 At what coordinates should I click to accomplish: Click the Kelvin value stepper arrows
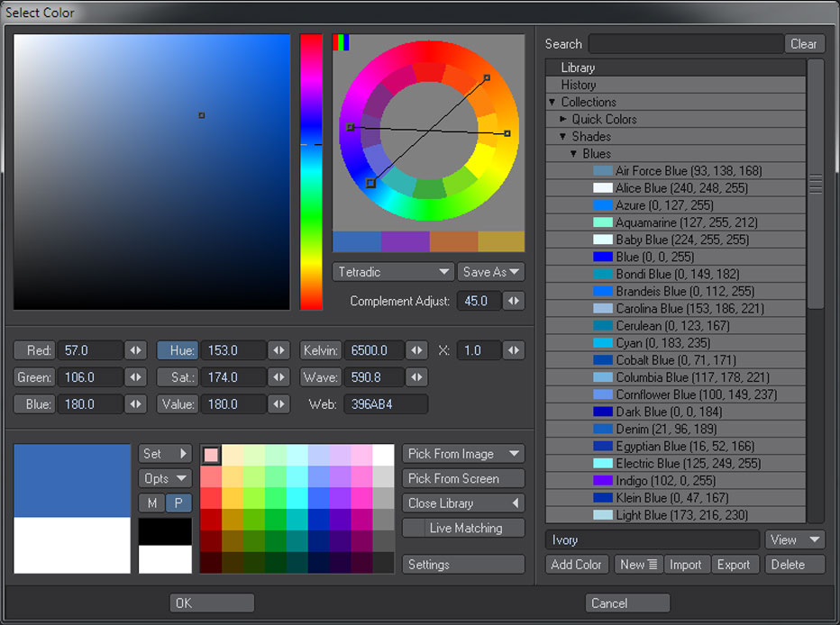416,350
